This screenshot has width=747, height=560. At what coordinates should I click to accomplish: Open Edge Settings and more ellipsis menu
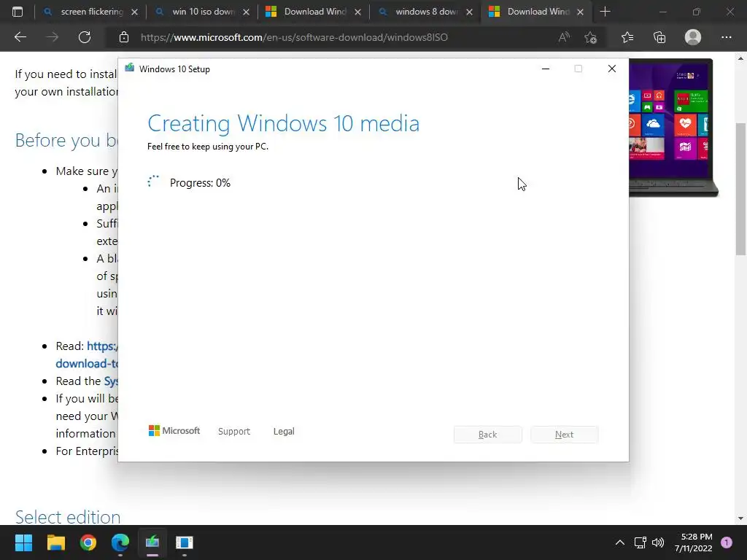[726, 37]
